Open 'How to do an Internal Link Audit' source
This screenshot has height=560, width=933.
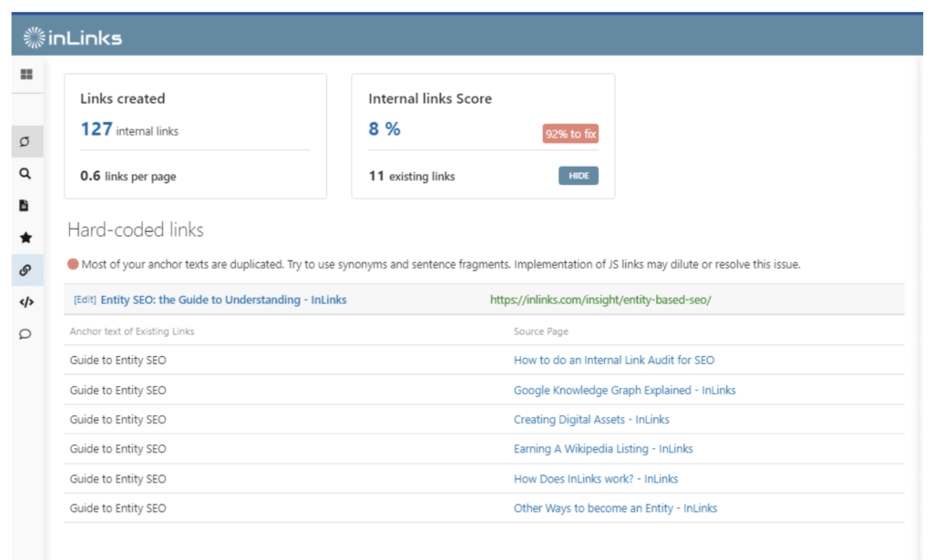(x=613, y=360)
